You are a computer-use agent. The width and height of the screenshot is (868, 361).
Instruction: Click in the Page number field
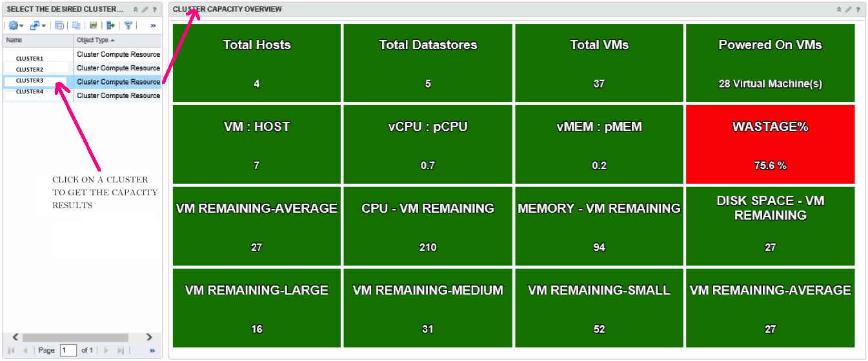[x=68, y=350]
